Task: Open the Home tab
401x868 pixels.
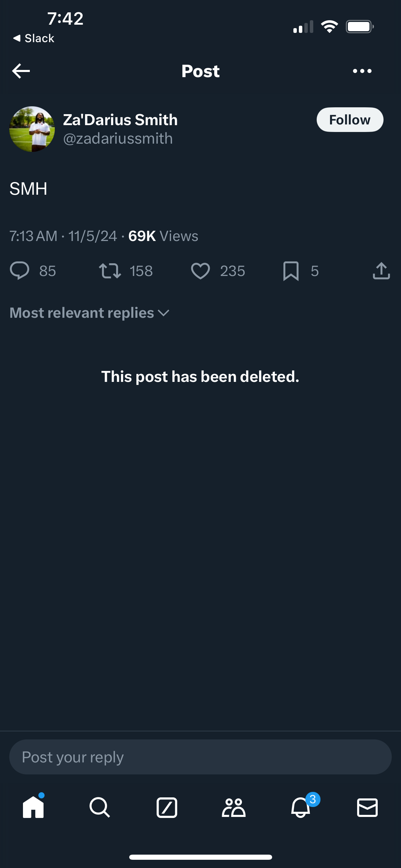Action: click(33, 807)
